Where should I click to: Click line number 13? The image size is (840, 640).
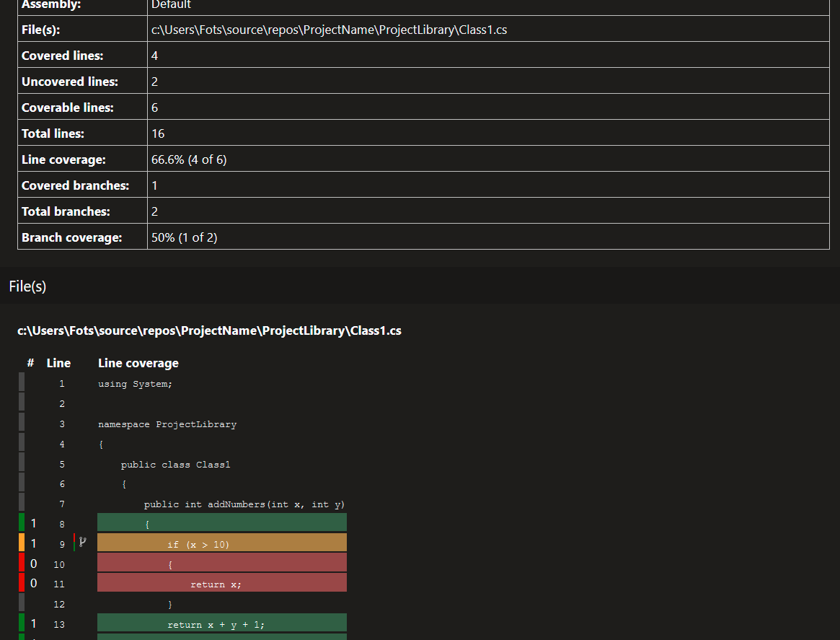pos(59,624)
